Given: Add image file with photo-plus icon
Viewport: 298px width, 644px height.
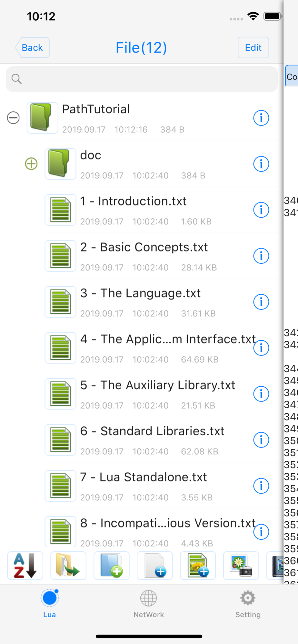Looking at the screenshot, I should (198, 565).
